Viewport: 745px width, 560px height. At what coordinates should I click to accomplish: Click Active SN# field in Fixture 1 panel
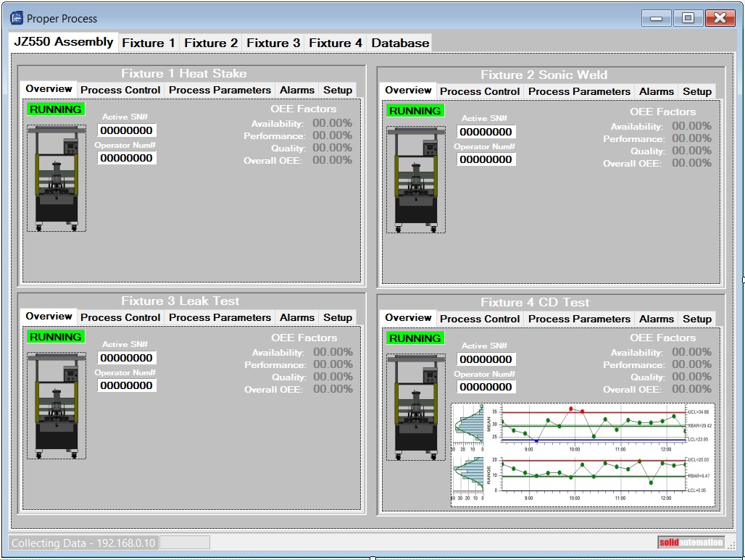coord(127,130)
